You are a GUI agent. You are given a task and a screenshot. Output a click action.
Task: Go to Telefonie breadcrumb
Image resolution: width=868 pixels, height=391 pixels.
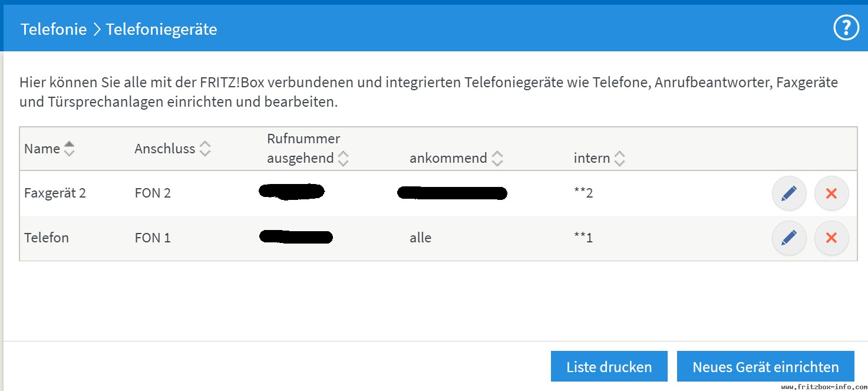(x=54, y=29)
